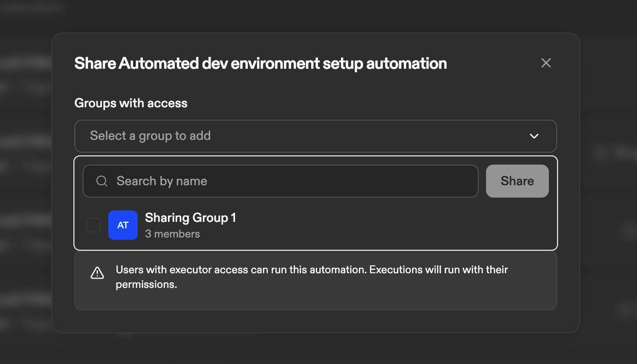Click the executor access warning message
This screenshot has width=637, height=364.
tap(312, 270)
